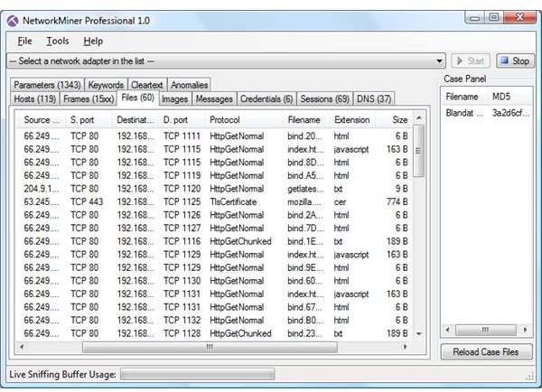Select the TCP 443 source port cell
542x392 pixels.
[x=87, y=202]
